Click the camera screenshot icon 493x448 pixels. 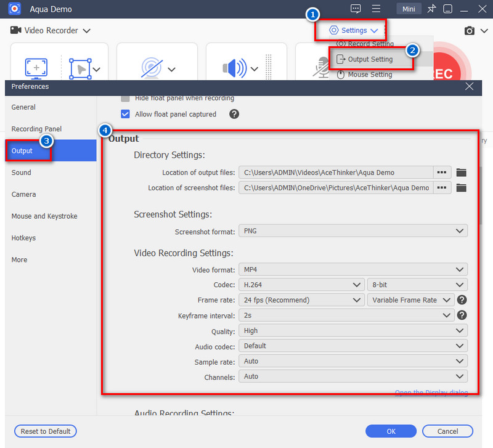pyautogui.click(x=469, y=30)
